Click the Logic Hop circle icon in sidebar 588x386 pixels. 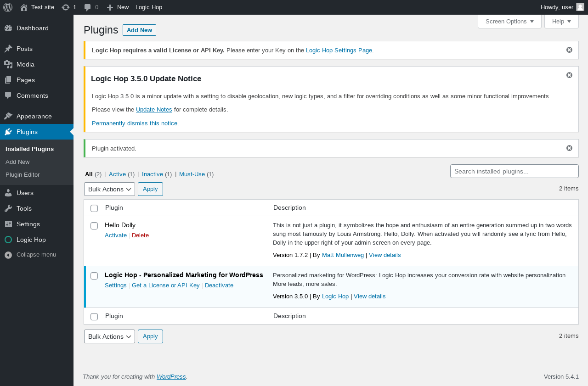click(x=8, y=240)
